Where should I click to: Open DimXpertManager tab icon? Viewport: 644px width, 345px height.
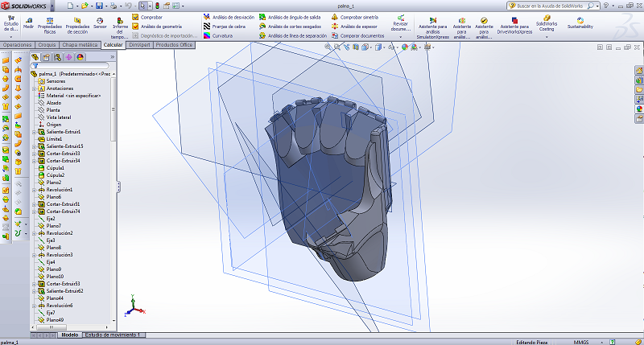pyautogui.click(x=68, y=57)
